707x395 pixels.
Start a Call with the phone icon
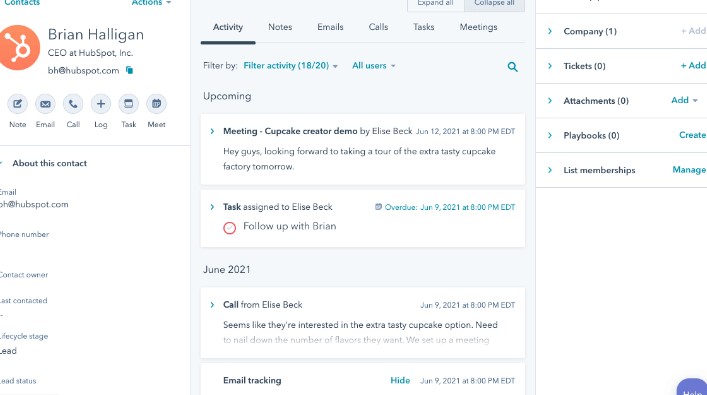pos(73,104)
